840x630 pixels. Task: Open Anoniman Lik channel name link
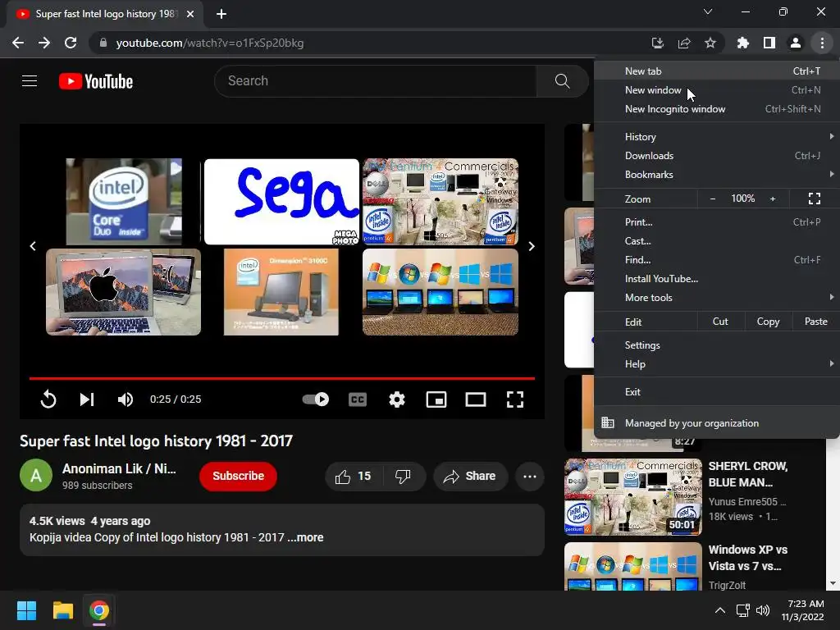(x=120, y=468)
